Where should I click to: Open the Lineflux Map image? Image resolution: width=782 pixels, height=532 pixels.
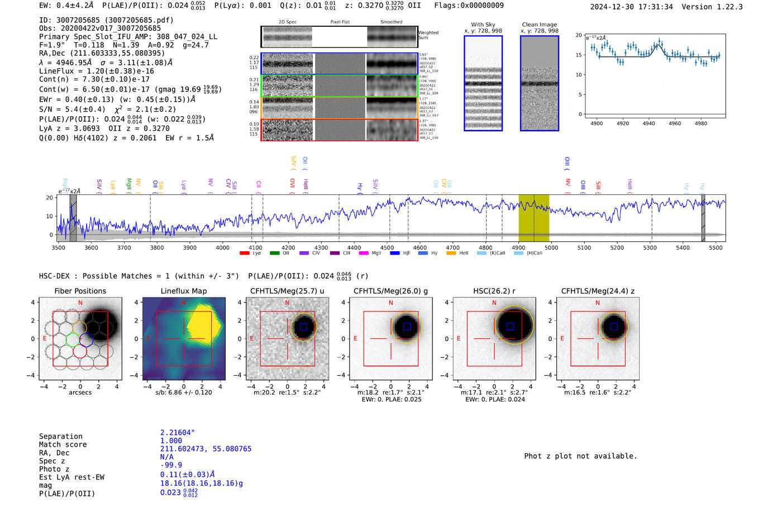(184, 338)
